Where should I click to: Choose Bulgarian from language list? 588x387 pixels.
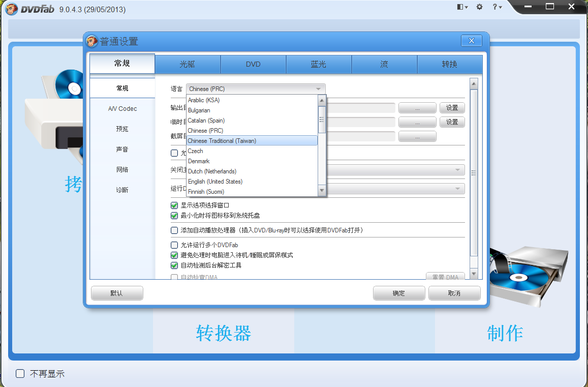[x=252, y=110]
